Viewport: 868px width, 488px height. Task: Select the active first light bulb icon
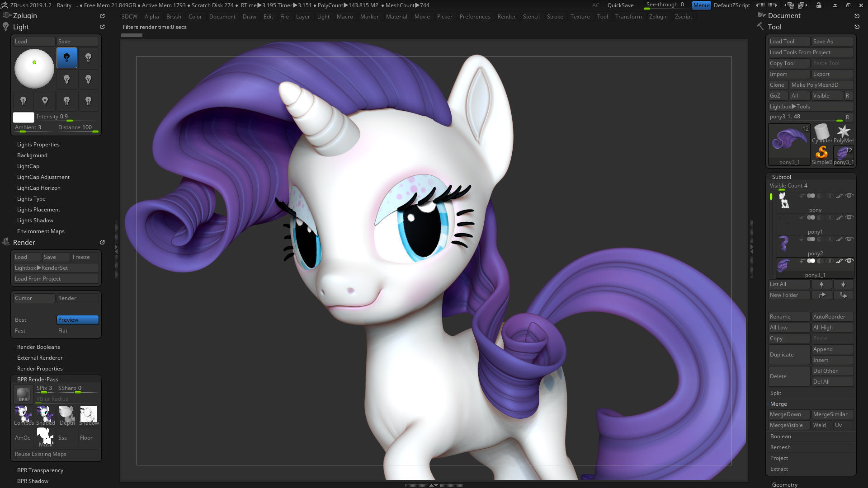tap(67, 58)
